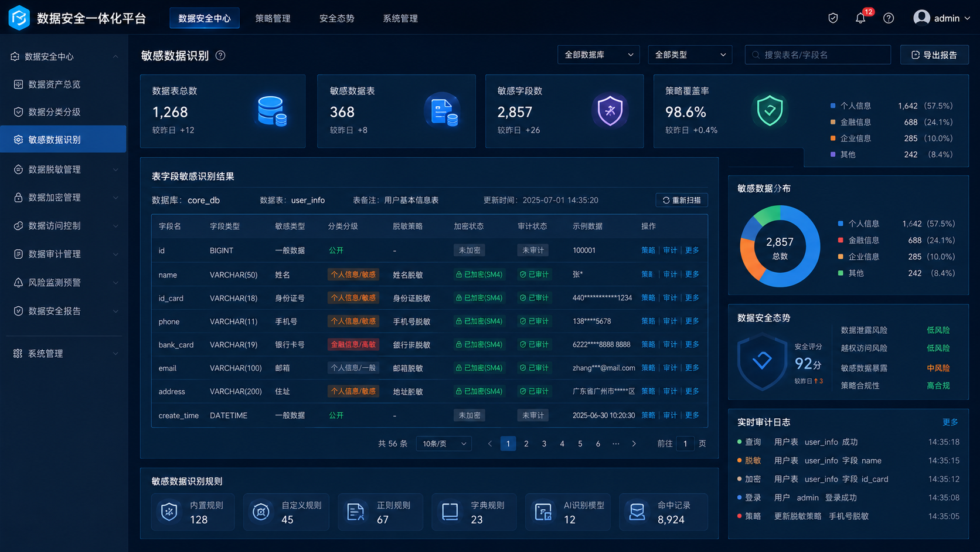Screen dimensions: 980x552
Task: Expand the 风险监测预警 sidebar section
Action: click(63, 282)
